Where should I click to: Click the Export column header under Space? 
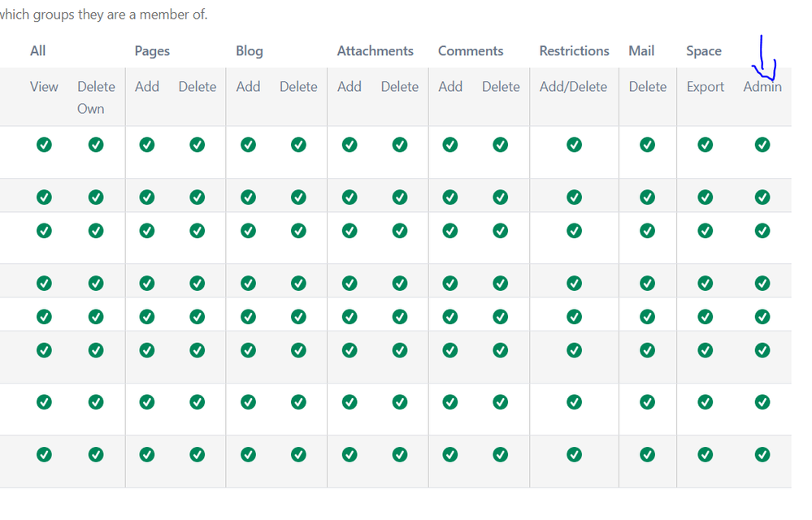[706, 87]
